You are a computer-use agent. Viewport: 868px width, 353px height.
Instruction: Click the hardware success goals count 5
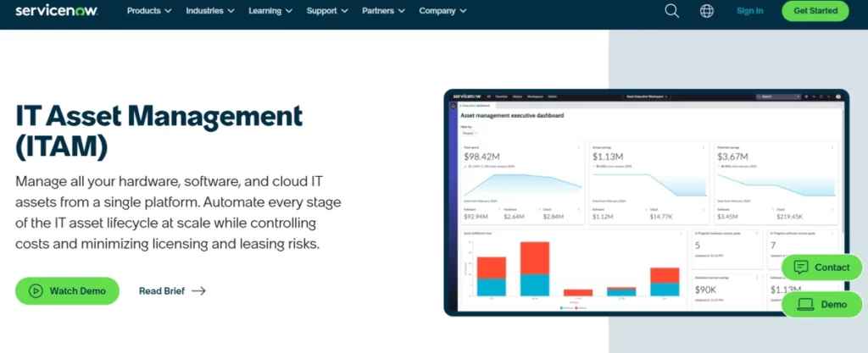click(x=698, y=245)
